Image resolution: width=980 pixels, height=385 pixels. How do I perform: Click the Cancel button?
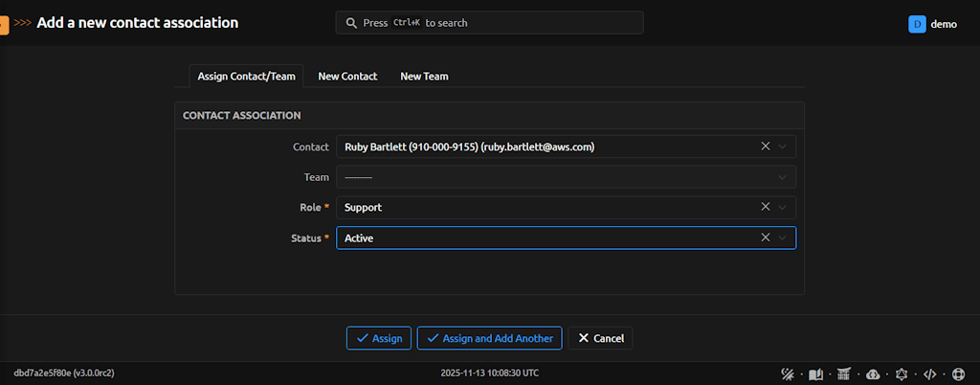pyautogui.click(x=600, y=338)
